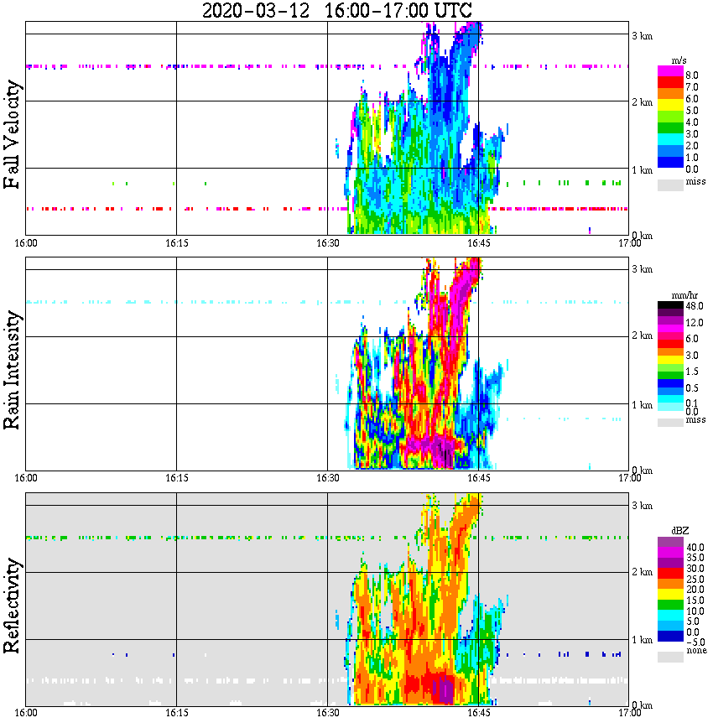
Task: Click the 'm/s' unit label
Action: (679, 61)
